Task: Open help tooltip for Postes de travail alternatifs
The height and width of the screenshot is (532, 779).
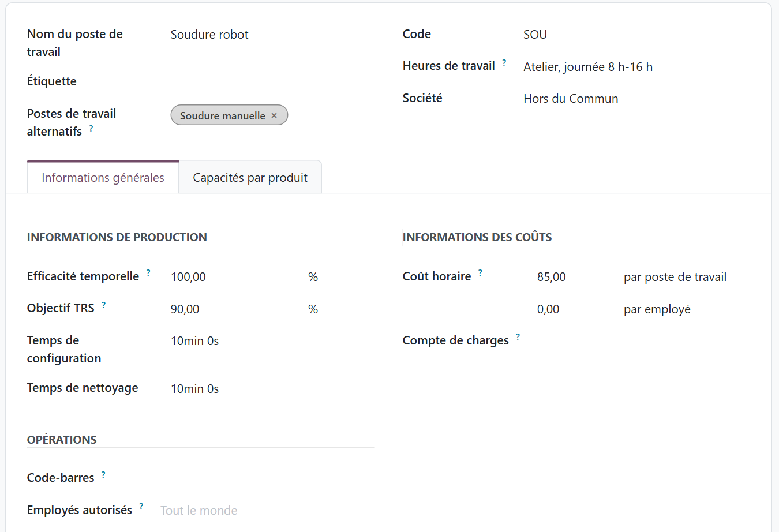Action: click(x=91, y=129)
